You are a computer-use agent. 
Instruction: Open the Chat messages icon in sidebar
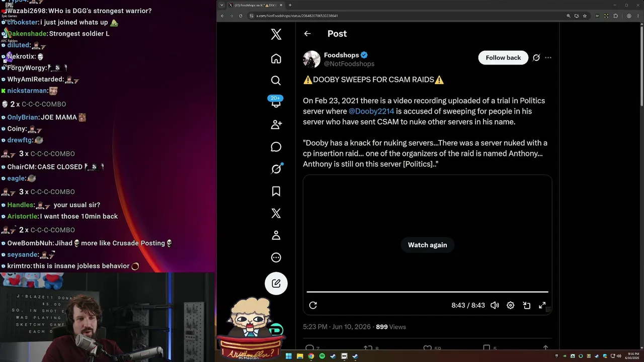pos(276,147)
